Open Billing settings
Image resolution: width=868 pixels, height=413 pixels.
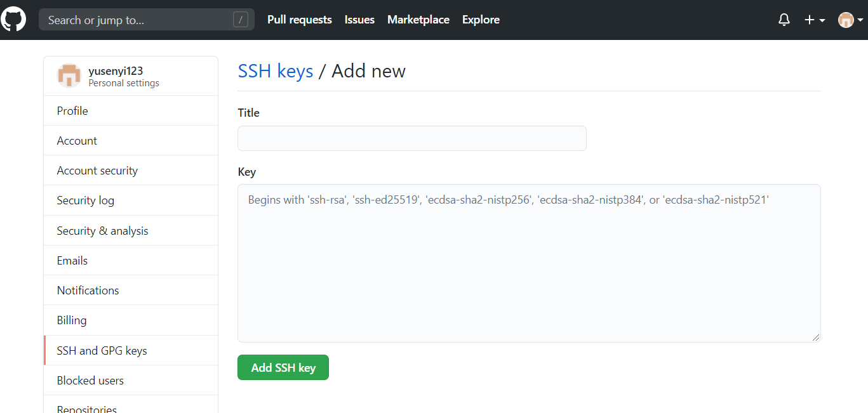pos(131,320)
